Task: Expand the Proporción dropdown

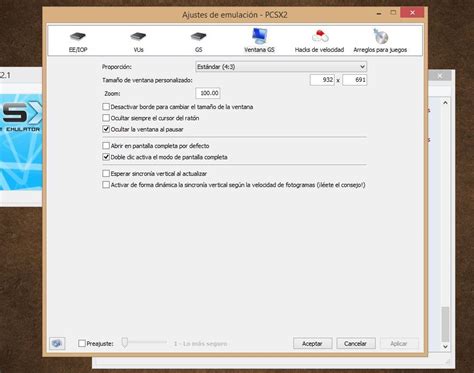Action: [281, 67]
